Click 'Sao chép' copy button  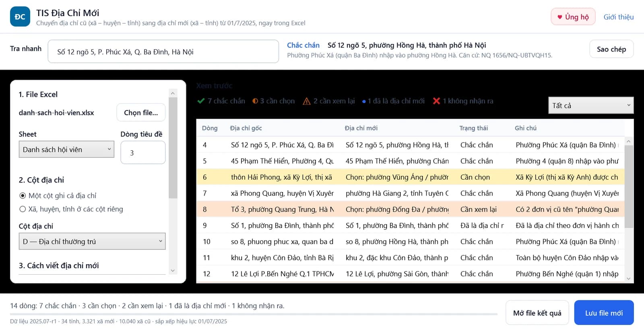tap(611, 49)
